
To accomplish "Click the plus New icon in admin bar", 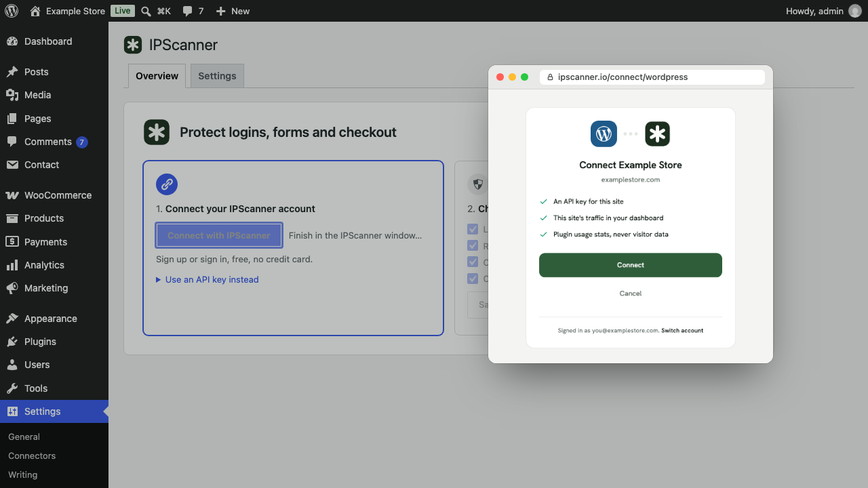I will (x=220, y=11).
